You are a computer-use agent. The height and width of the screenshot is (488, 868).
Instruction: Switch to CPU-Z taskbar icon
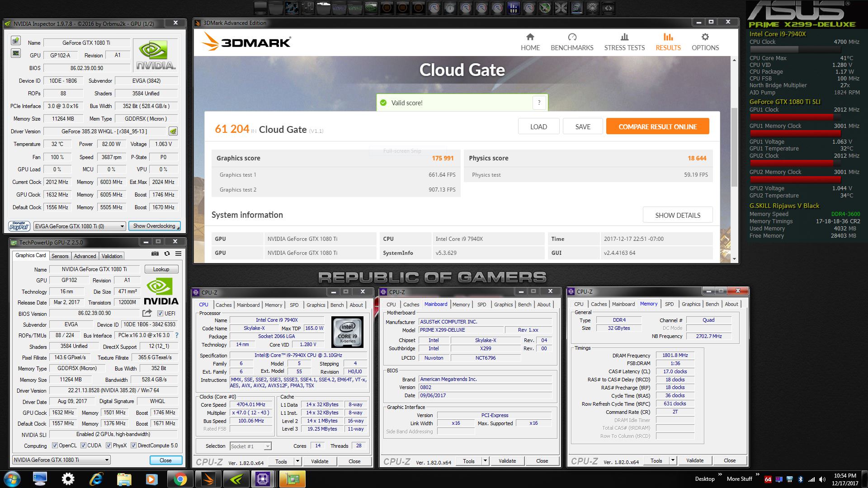[263, 479]
